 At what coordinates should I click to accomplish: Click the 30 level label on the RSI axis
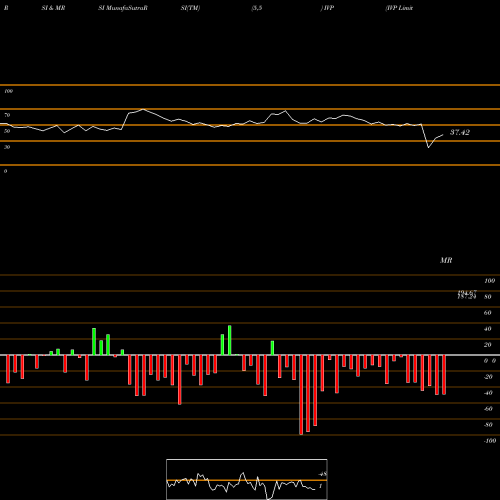pos(7,147)
